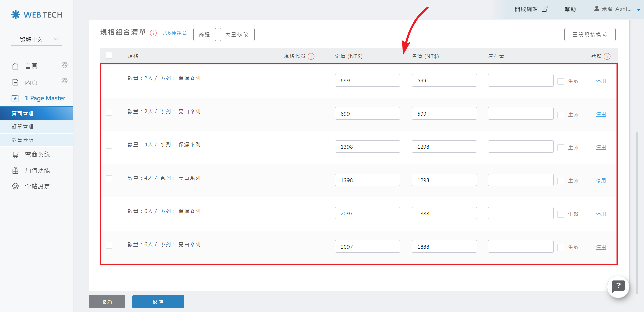
Task: Click the info icon next to 規格代號
Action: (311, 56)
